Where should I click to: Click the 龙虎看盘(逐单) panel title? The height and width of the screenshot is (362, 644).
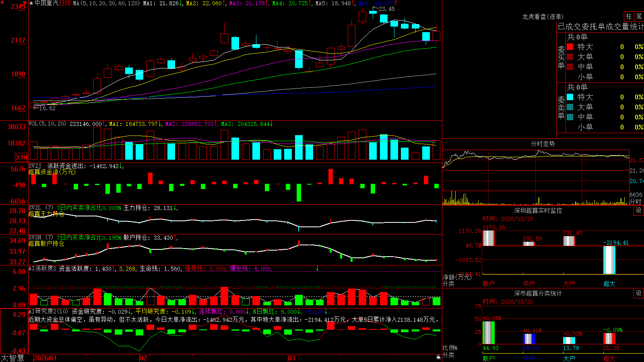click(x=543, y=16)
